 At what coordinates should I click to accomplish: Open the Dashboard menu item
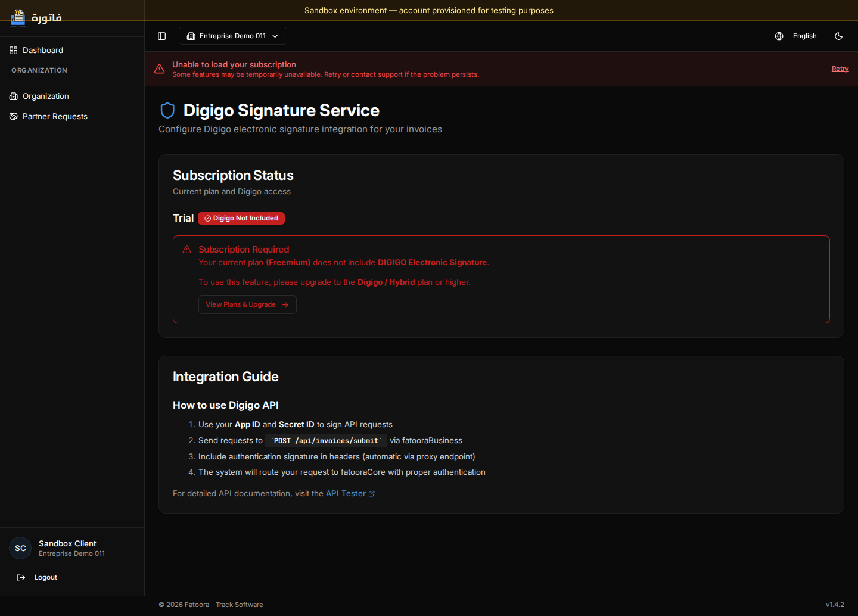pos(72,51)
